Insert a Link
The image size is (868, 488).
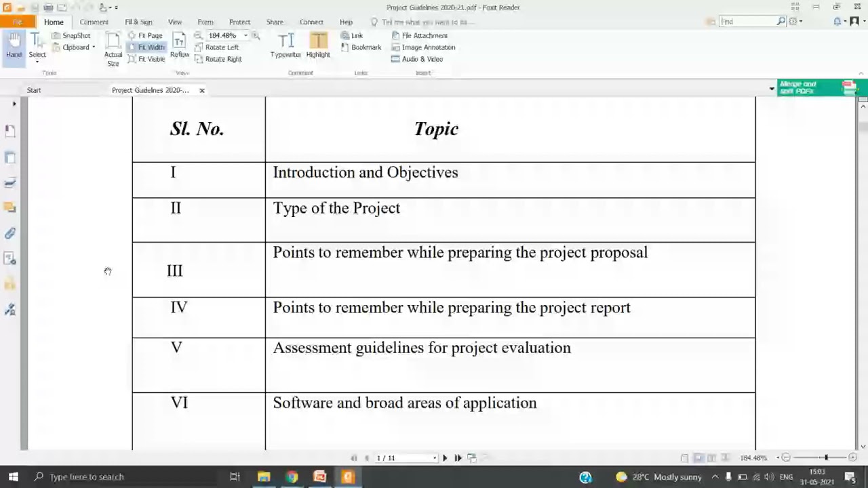click(x=352, y=35)
